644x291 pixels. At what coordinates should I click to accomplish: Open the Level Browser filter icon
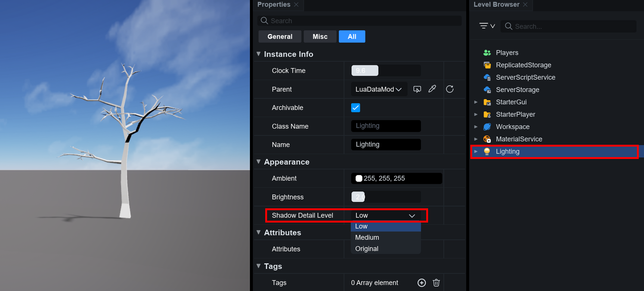tap(487, 26)
